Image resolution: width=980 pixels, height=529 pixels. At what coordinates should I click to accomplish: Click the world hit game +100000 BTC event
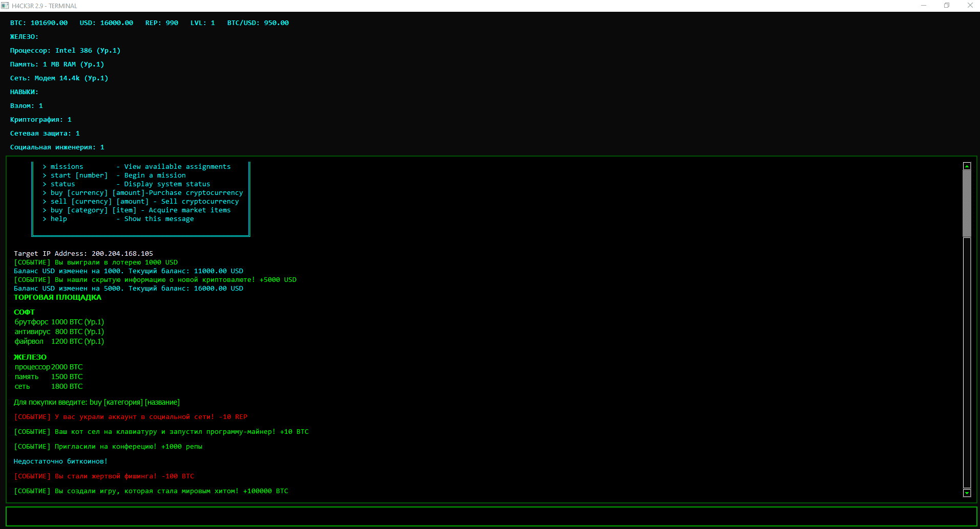pos(151,491)
